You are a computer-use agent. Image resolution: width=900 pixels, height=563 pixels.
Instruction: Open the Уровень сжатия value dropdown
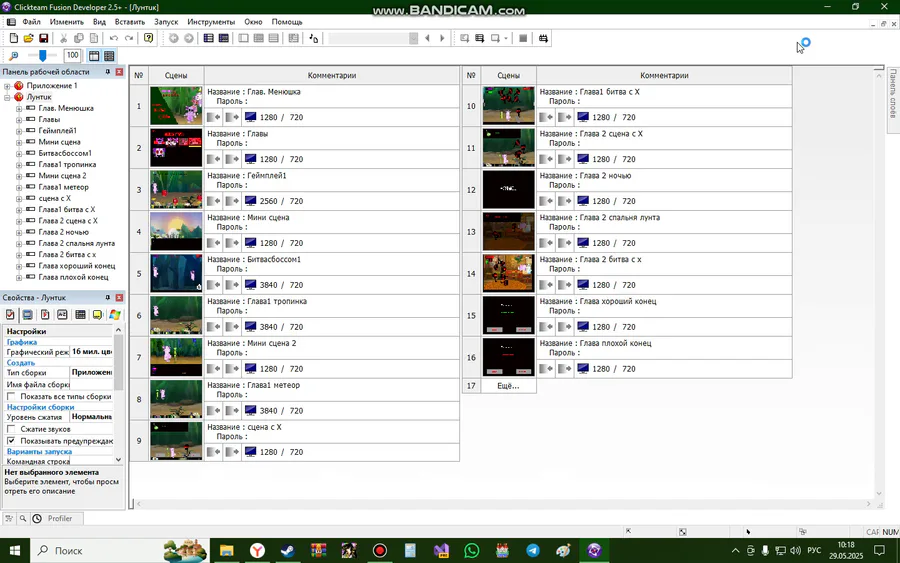pos(92,417)
